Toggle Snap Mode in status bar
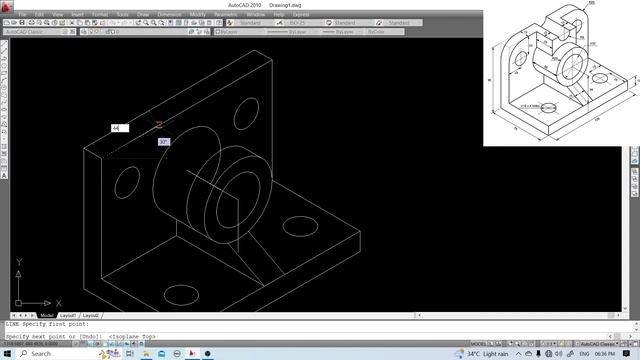 (76, 344)
